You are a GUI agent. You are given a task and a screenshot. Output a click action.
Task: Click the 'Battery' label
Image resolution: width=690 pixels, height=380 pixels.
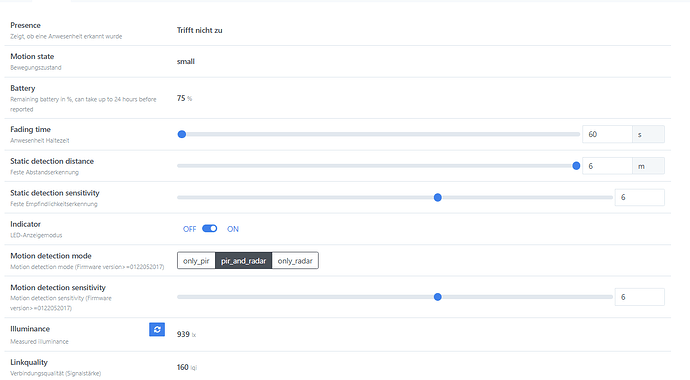pyautogui.click(x=22, y=88)
